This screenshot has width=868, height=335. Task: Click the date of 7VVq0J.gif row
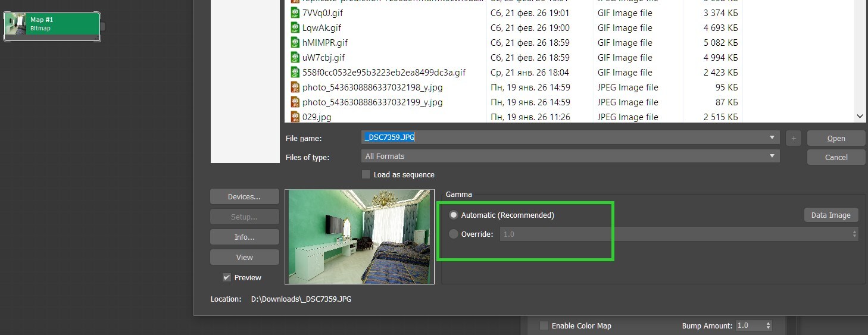click(530, 12)
